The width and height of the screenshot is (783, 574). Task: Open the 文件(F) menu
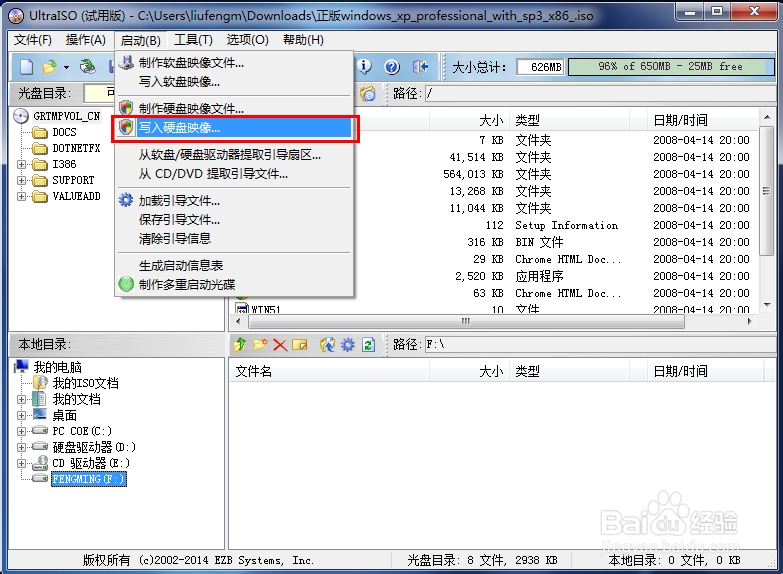(x=32, y=40)
